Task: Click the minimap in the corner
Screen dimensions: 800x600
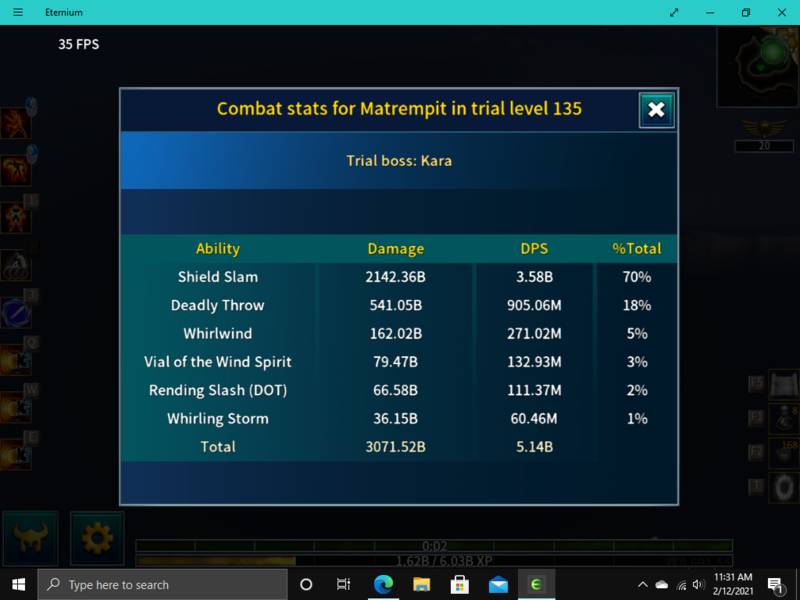Action: 757,66
